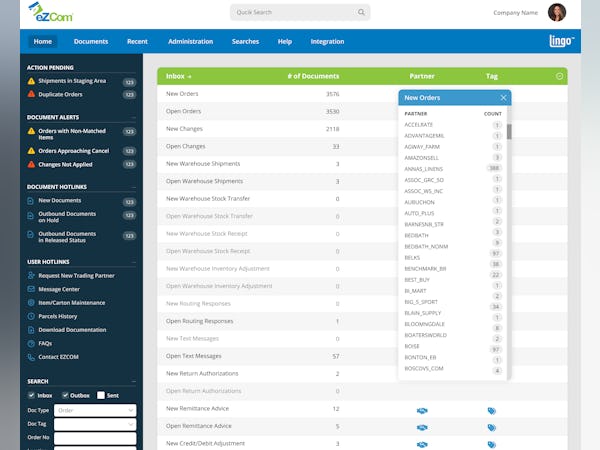Open the Recent menu
Viewport: 600px width, 450px height.
[137, 41]
